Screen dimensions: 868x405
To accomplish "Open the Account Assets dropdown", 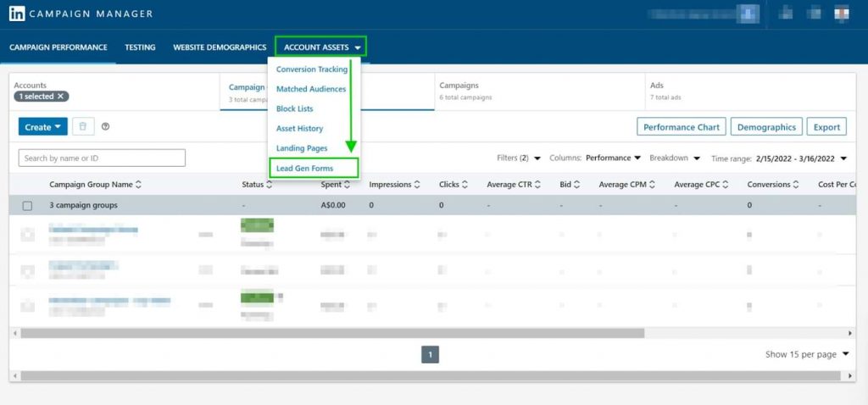I will 321,47.
